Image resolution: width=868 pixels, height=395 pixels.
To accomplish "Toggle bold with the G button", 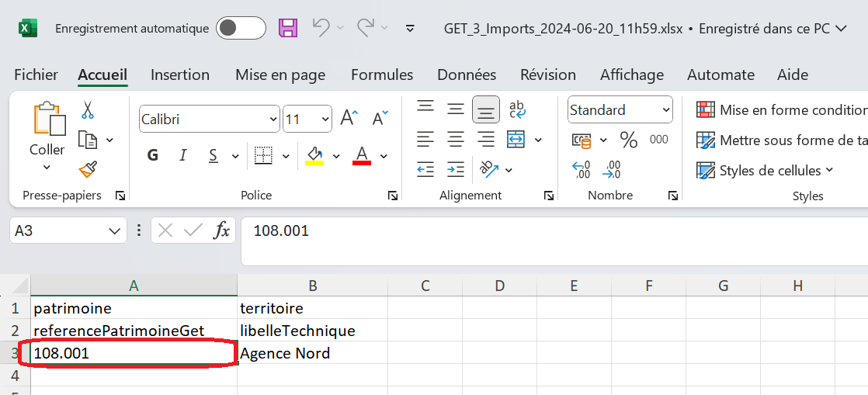I will click(153, 155).
